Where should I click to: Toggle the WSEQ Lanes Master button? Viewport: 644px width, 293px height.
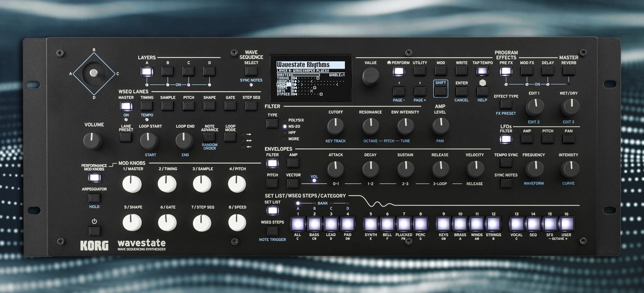126,106
